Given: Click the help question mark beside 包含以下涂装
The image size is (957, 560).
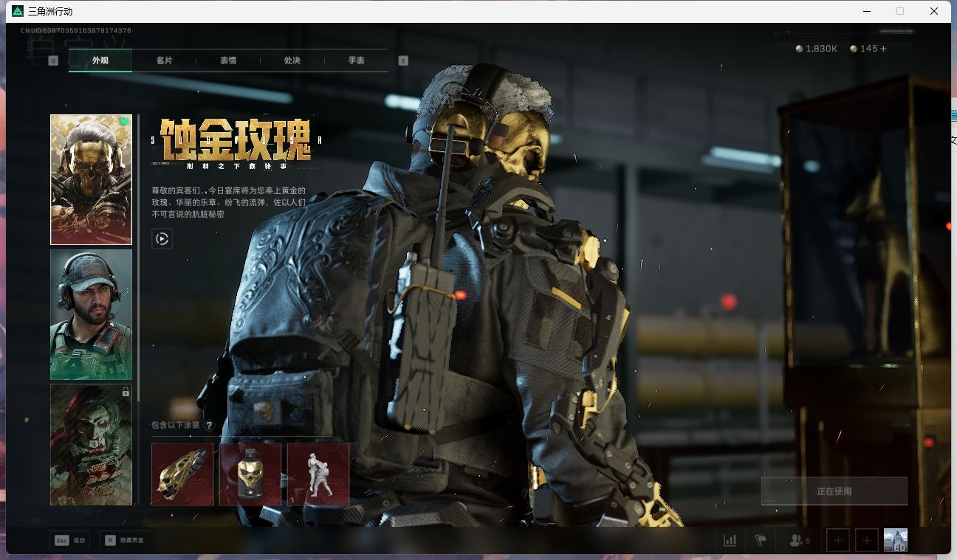Looking at the screenshot, I should coord(210,425).
